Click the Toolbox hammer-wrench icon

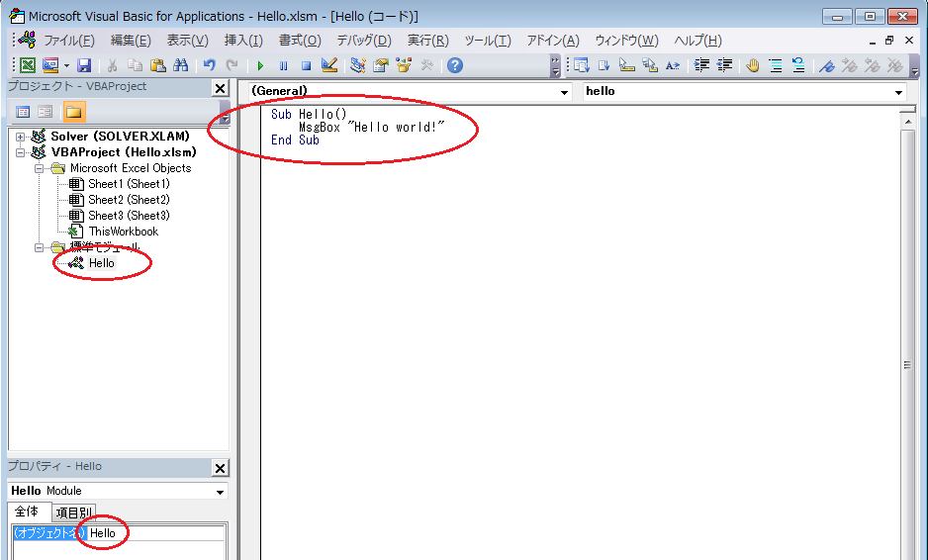(x=426, y=65)
